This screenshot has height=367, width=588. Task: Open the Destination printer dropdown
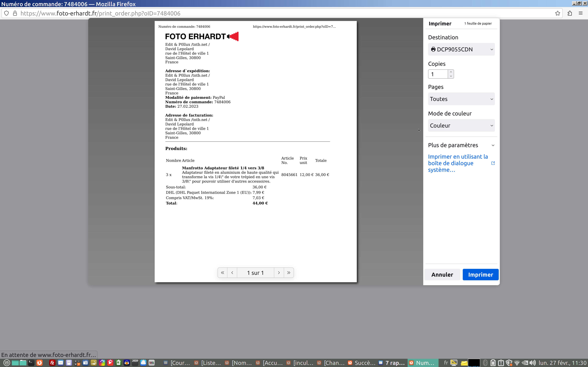(x=461, y=49)
